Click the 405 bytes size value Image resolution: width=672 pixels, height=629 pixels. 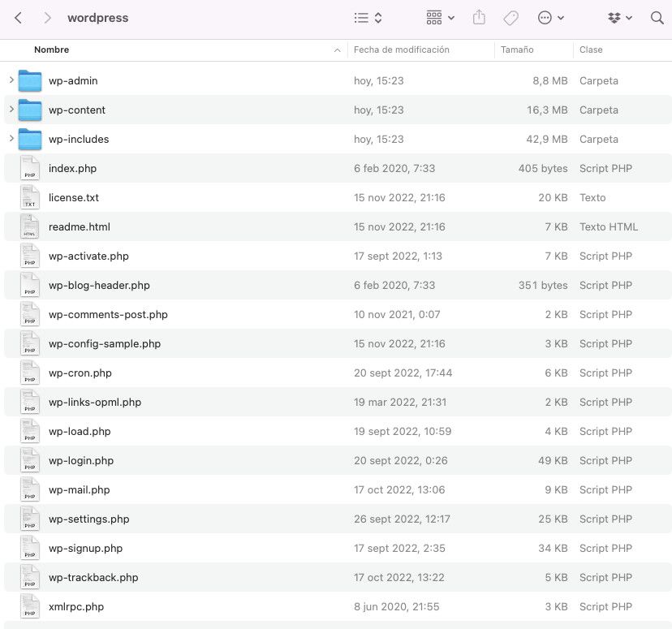click(x=543, y=168)
